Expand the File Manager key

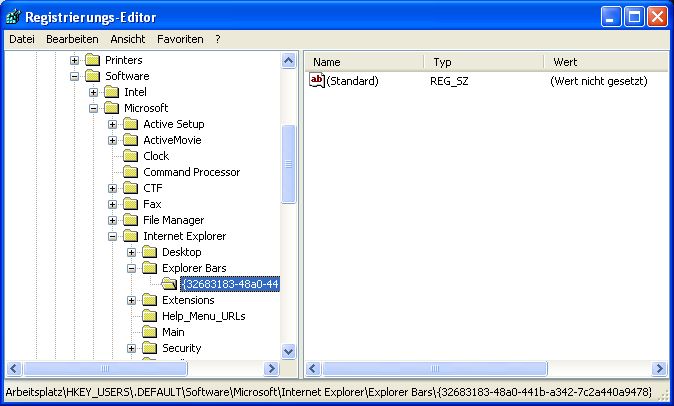click(112, 220)
